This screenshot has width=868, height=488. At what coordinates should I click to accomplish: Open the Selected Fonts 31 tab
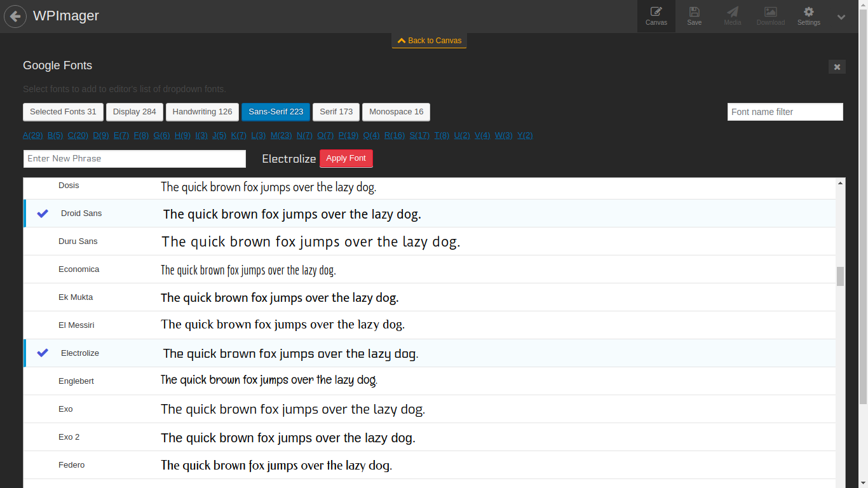pos(63,112)
